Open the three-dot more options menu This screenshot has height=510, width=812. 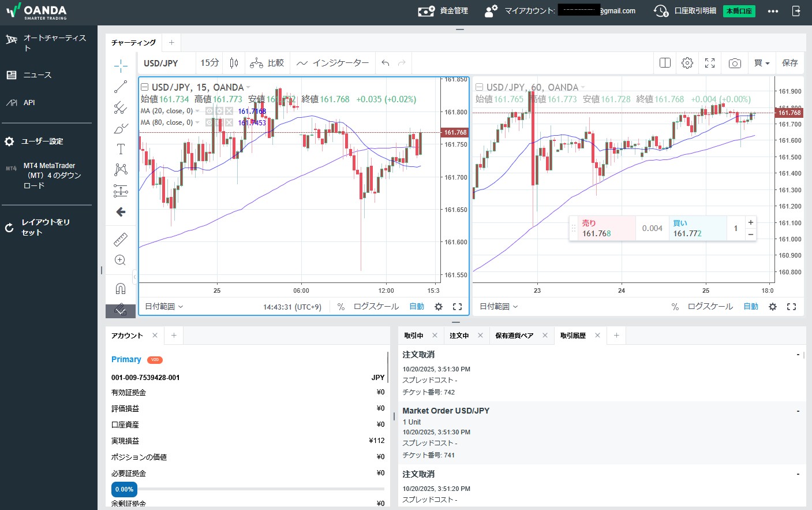click(773, 11)
